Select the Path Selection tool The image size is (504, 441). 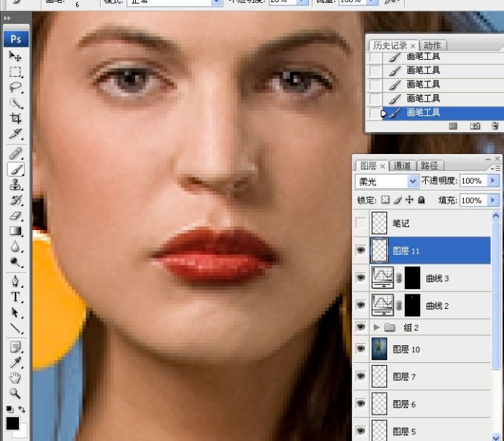(x=15, y=312)
